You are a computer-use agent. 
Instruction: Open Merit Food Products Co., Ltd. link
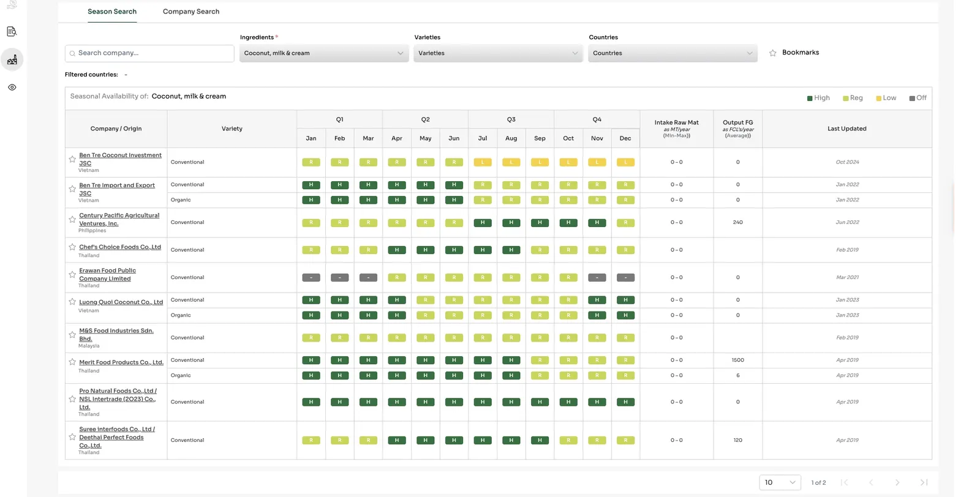point(121,362)
